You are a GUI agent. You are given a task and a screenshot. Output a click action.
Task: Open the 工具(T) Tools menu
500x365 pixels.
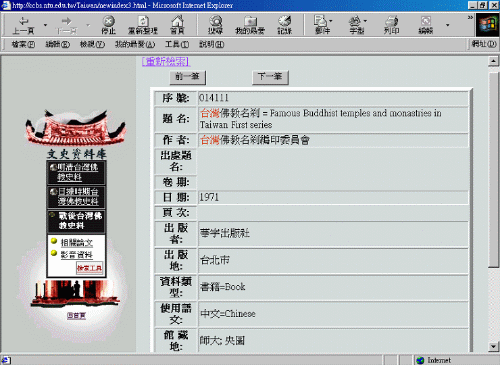coord(177,44)
